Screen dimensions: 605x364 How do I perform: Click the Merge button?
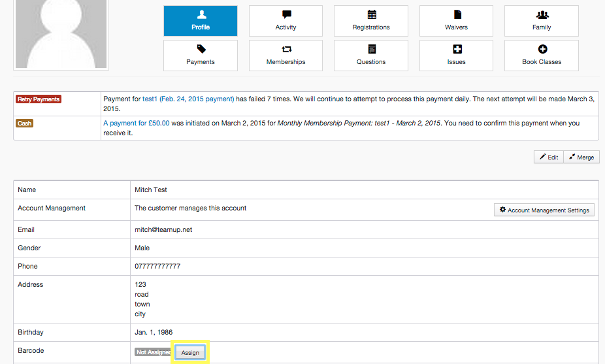(581, 157)
